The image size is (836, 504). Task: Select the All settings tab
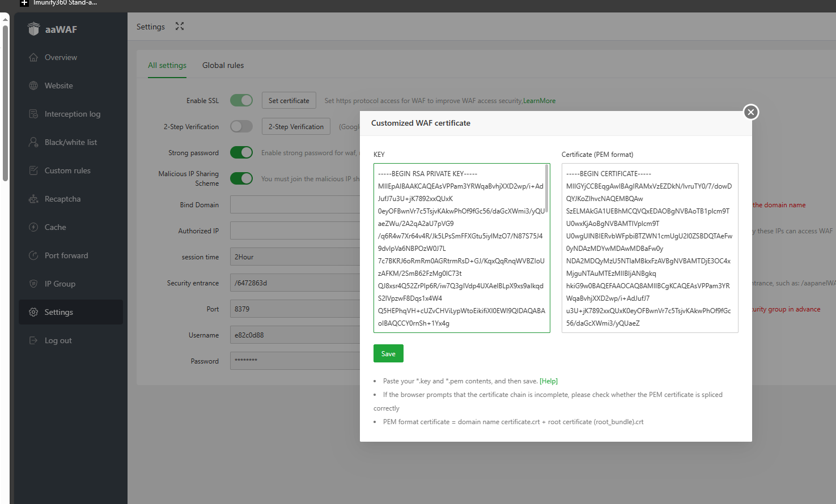(x=167, y=66)
